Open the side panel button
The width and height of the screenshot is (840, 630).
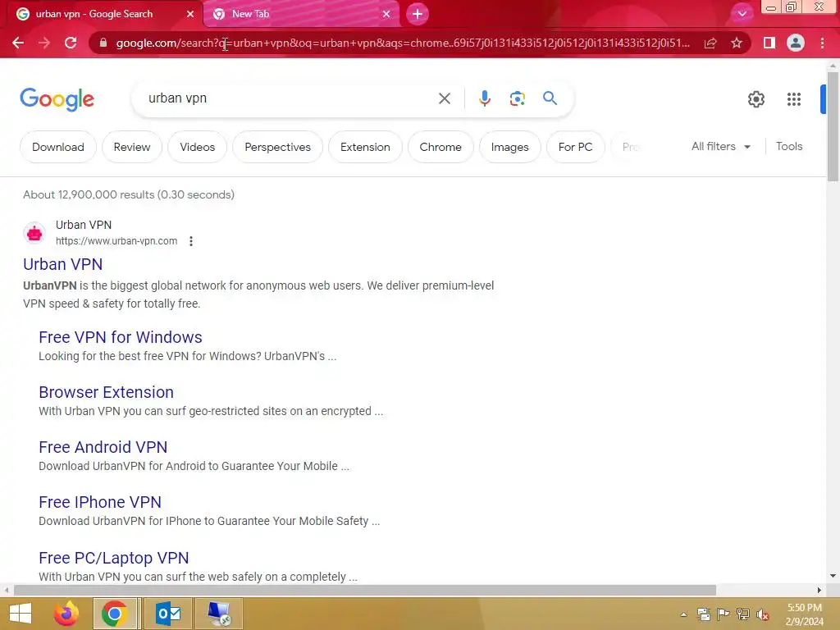click(x=769, y=43)
